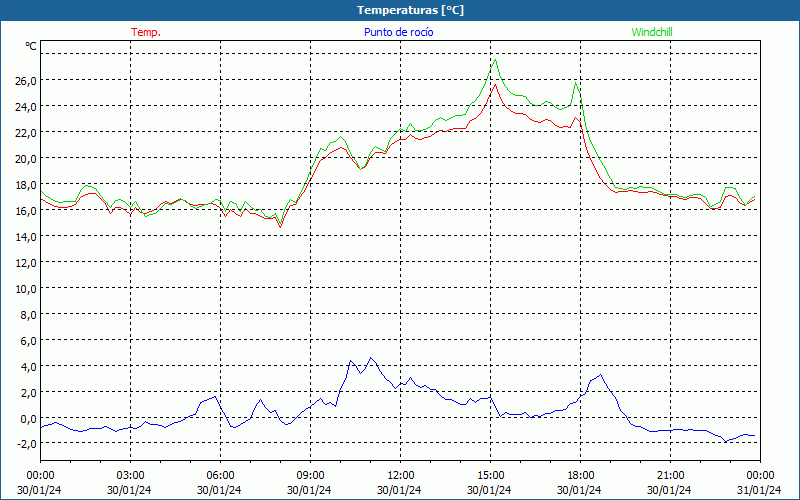Click the "18:00" time label on the x-axis
800x500 pixels.
point(581,476)
